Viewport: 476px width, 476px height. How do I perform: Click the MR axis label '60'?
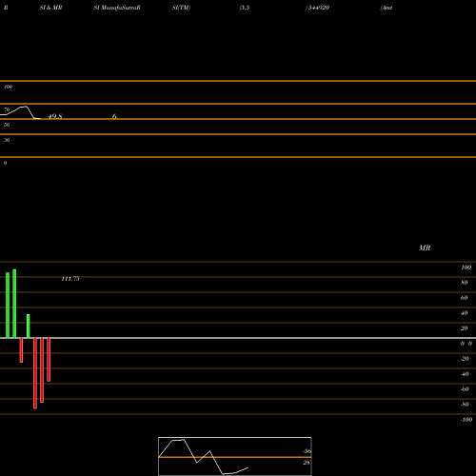(x=465, y=298)
